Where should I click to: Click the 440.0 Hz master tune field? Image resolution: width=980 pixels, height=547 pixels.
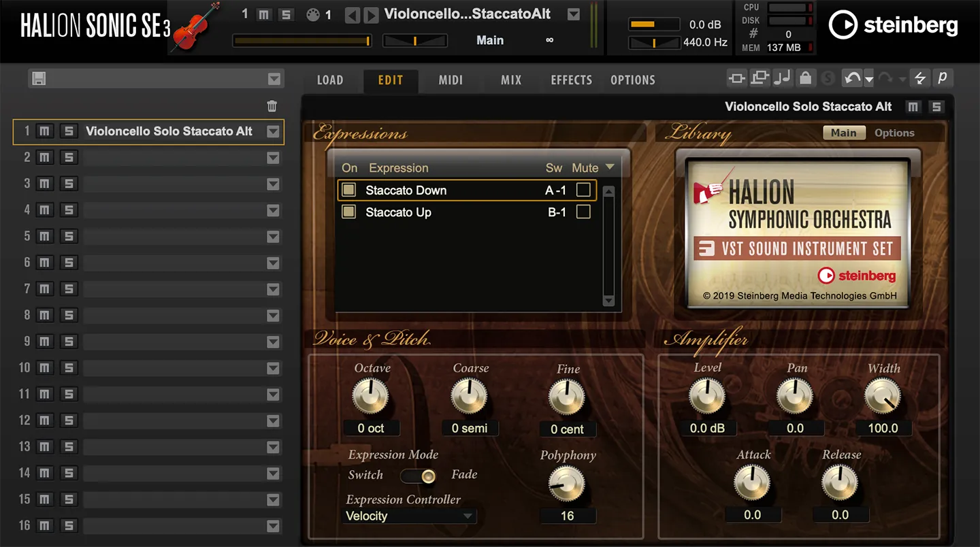706,42
